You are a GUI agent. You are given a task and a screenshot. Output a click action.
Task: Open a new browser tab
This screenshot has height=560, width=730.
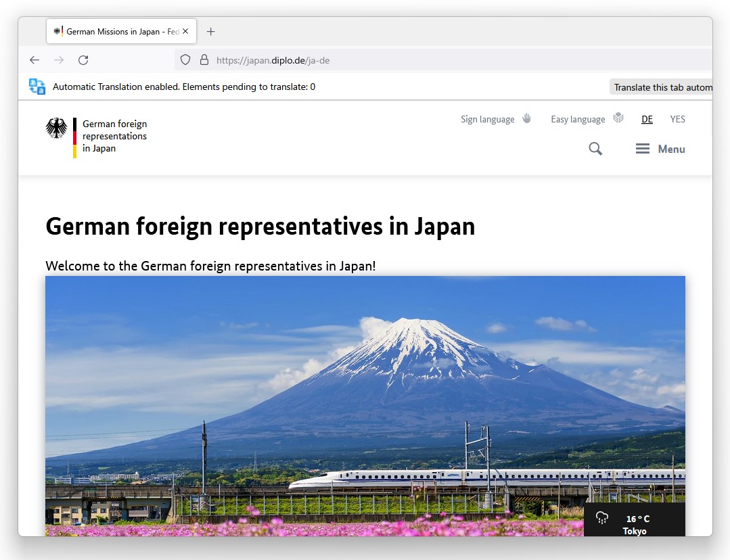(x=210, y=31)
